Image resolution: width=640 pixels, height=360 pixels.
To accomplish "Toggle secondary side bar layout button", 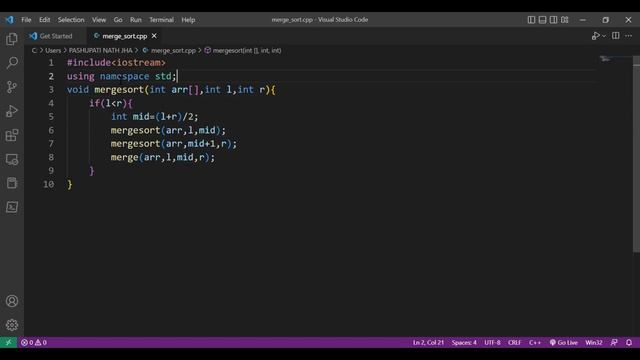I will [553, 20].
